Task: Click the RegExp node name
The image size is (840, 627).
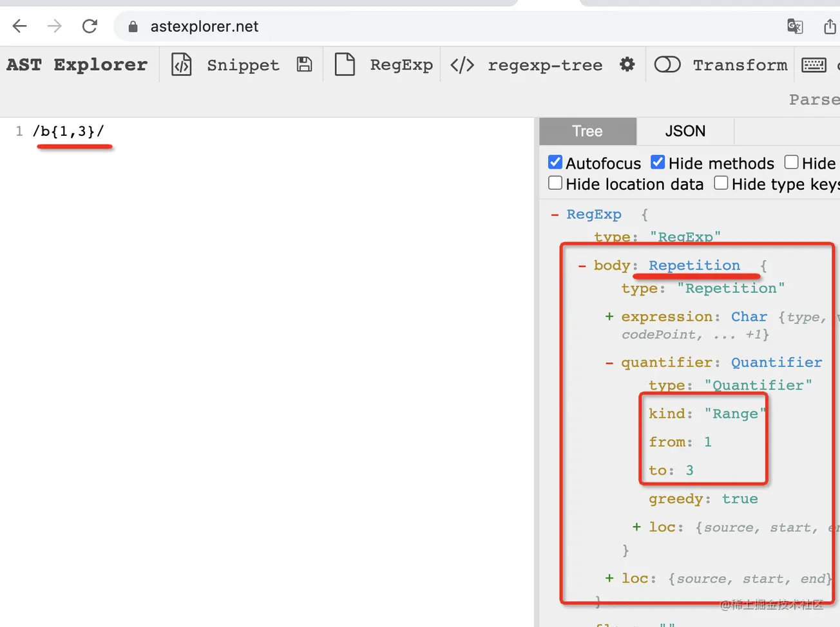Action: coord(594,214)
